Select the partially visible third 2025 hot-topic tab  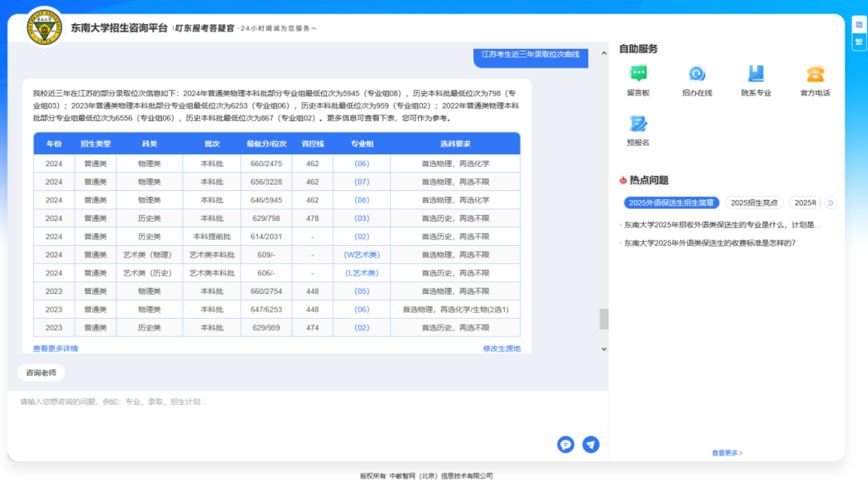click(x=805, y=203)
